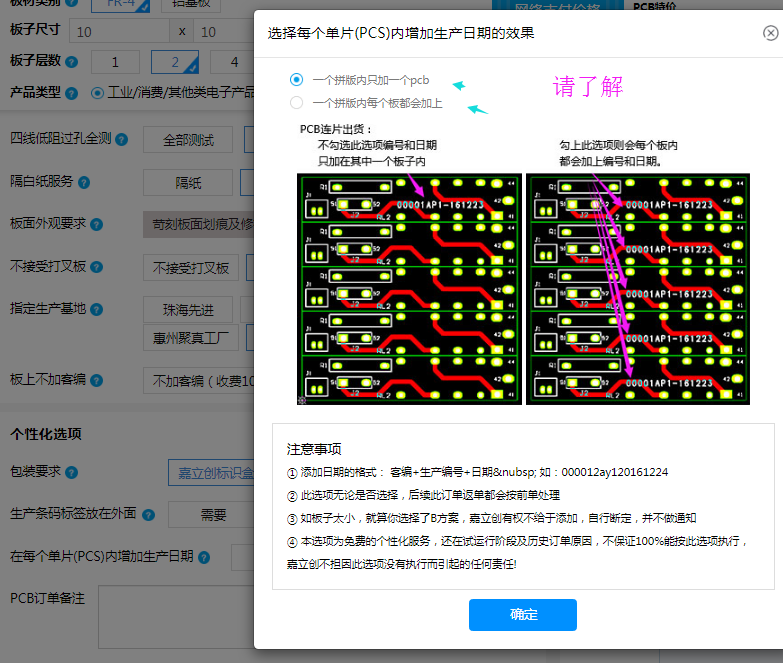Click help icon next to 板子层数
The height and width of the screenshot is (663, 783).
(x=72, y=62)
